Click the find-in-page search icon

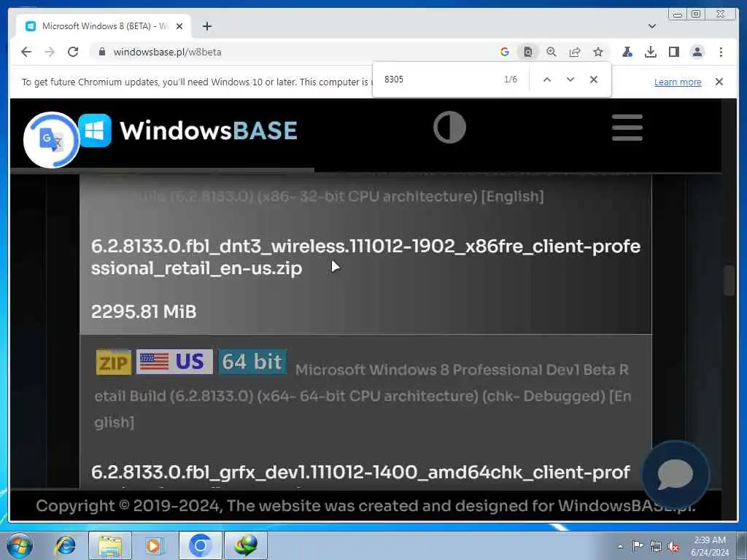pyautogui.click(x=528, y=52)
